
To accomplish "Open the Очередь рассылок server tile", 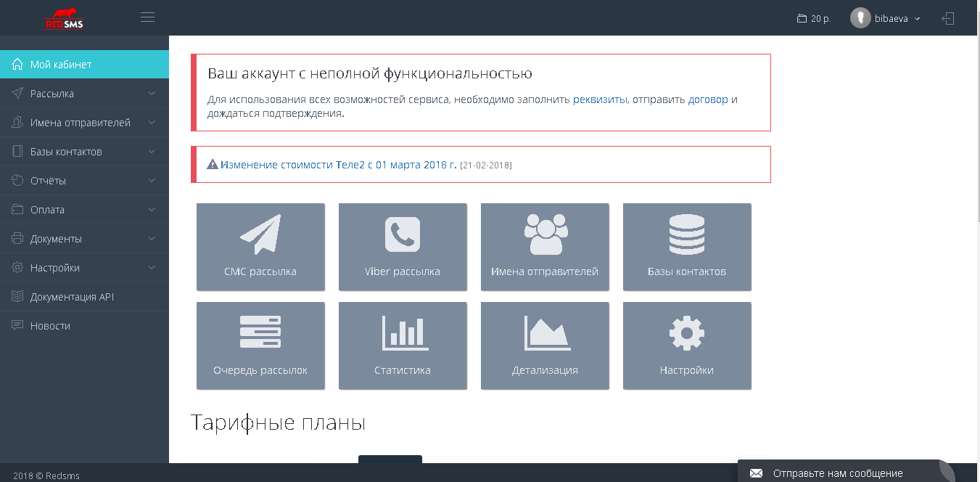I will pos(260,346).
